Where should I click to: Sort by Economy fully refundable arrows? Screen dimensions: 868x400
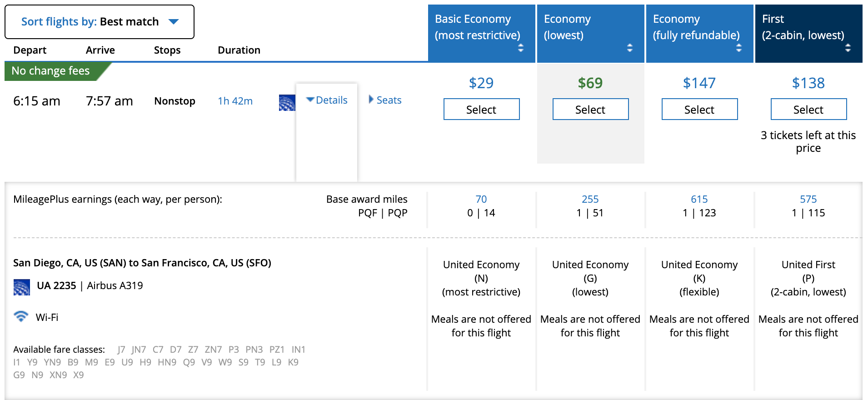pos(738,48)
